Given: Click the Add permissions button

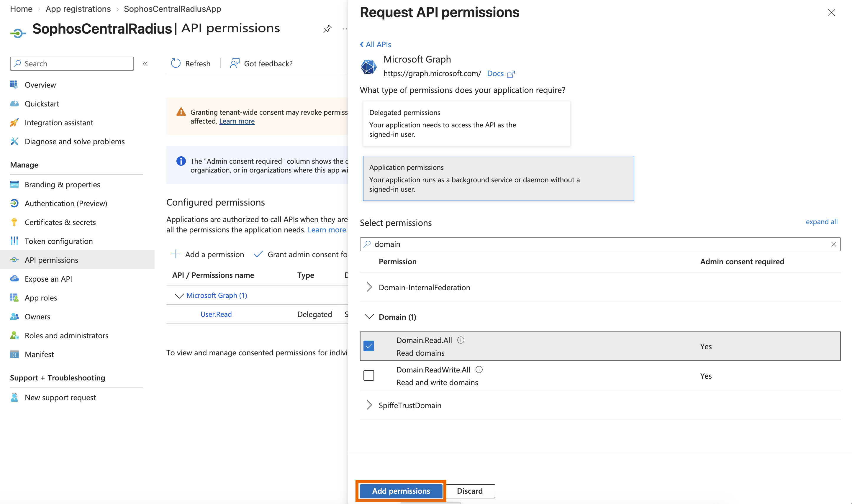Looking at the screenshot, I should pyautogui.click(x=401, y=491).
